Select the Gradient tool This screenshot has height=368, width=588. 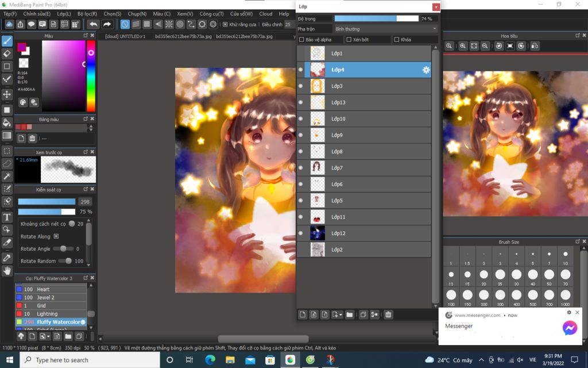pyautogui.click(x=7, y=135)
